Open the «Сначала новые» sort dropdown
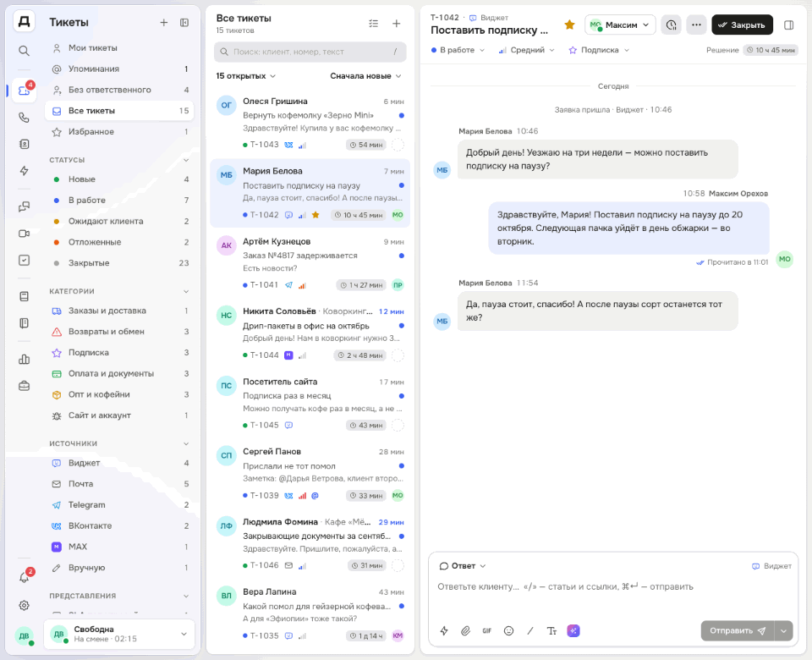The height and width of the screenshot is (660, 812). [x=365, y=76]
